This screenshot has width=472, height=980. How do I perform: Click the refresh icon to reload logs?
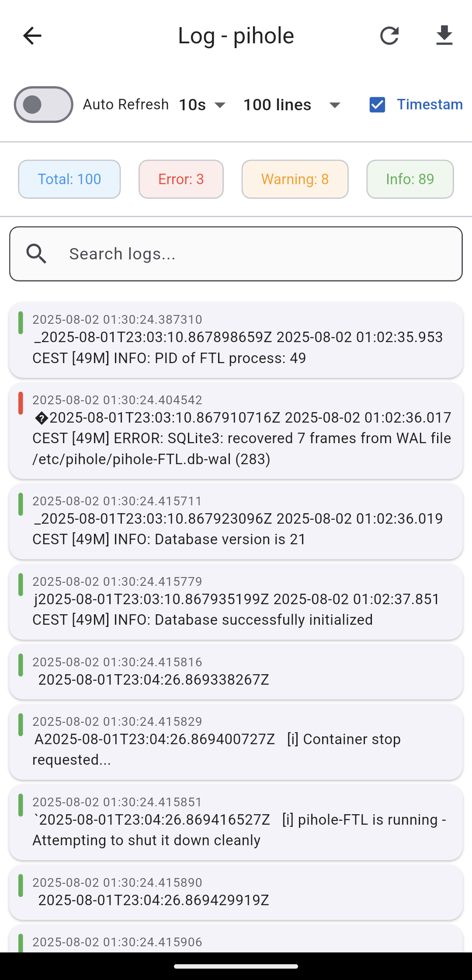click(x=389, y=35)
